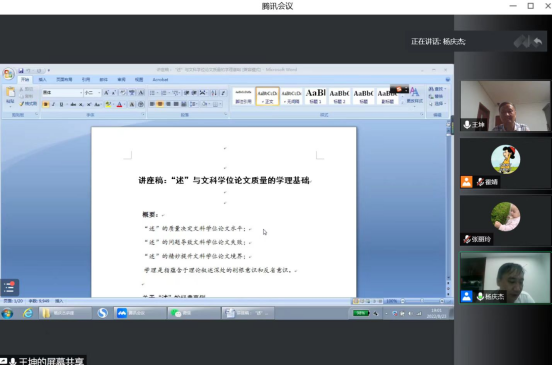Toggle center paragraph alignment
Screen dimensions: 553x365
point(160,104)
